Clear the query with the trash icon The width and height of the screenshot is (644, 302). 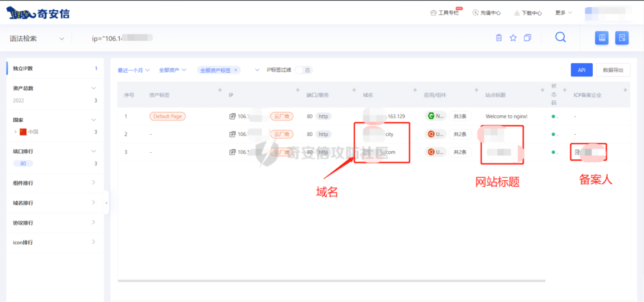(x=499, y=38)
